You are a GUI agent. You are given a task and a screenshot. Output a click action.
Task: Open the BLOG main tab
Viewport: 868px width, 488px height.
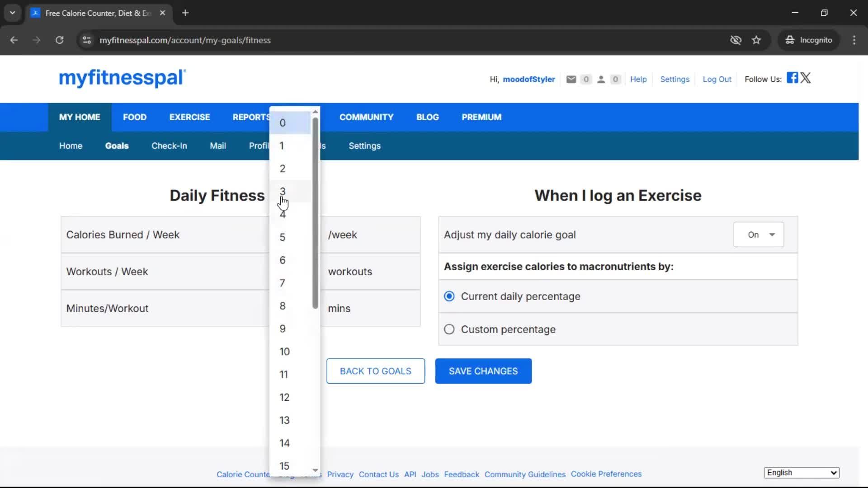click(427, 117)
